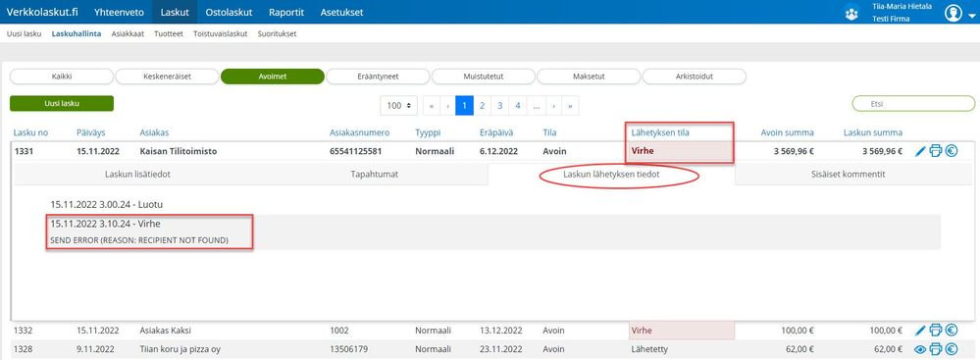The height and width of the screenshot is (360, 980).
Task: Go to page 3 in pagination
Action: tap(500, 106)
